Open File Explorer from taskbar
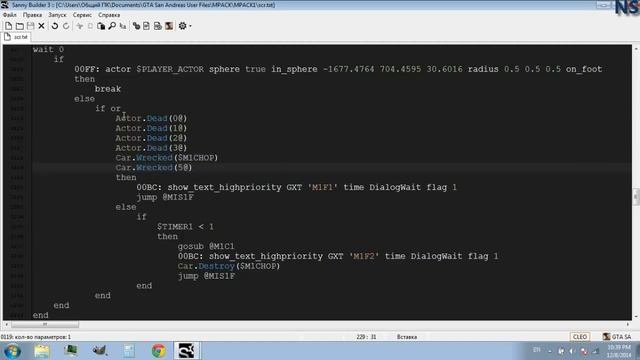The height and width of the screenshot is (360, 640). tap(42, 351)
